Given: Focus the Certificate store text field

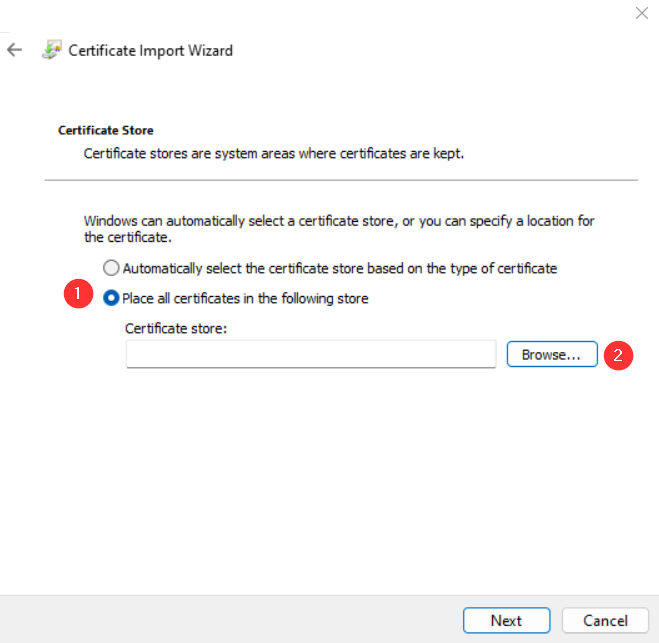Looking at the screenshot, I should (x=311, y=354).
